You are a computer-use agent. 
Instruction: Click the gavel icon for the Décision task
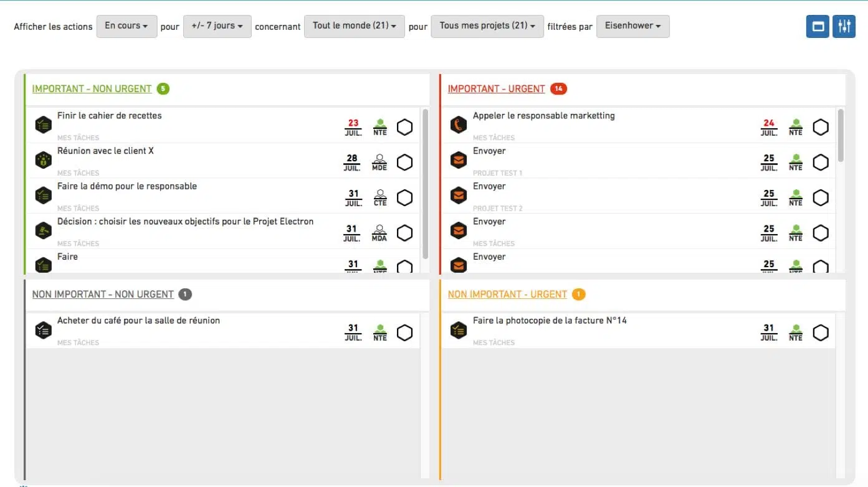(x=43, y=230)
